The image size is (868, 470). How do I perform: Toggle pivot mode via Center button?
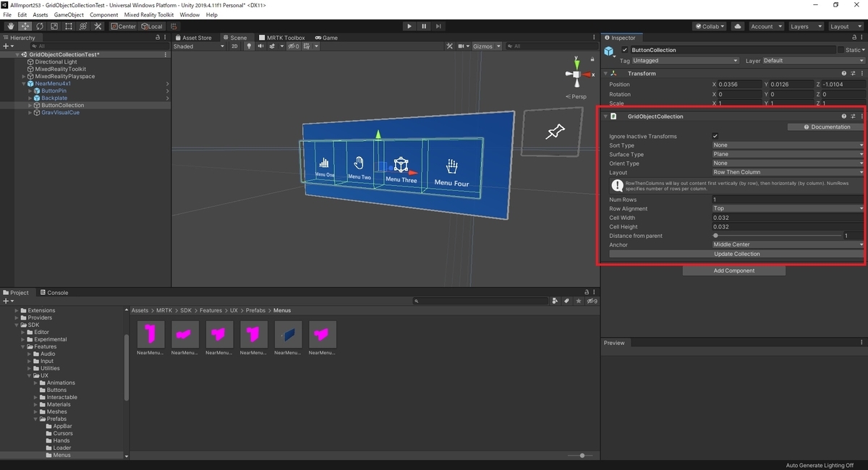pyautogui.click(x=123, y=26)
